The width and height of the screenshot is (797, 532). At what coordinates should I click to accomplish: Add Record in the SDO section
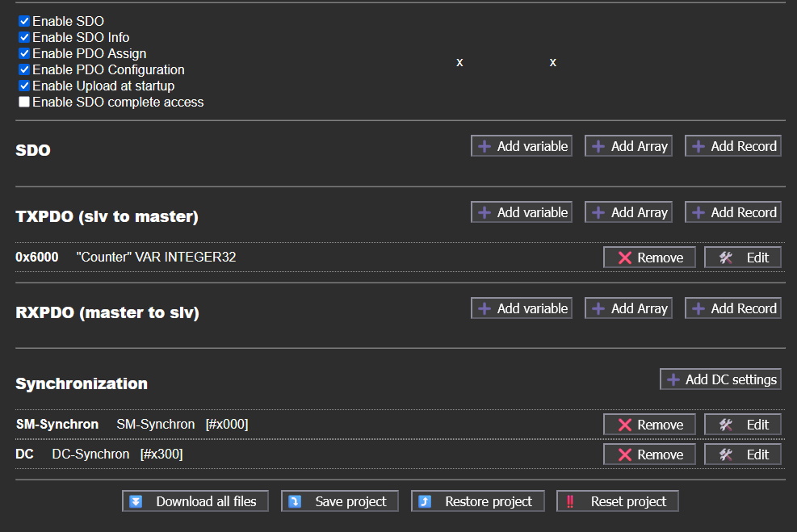tap(733, 146)
